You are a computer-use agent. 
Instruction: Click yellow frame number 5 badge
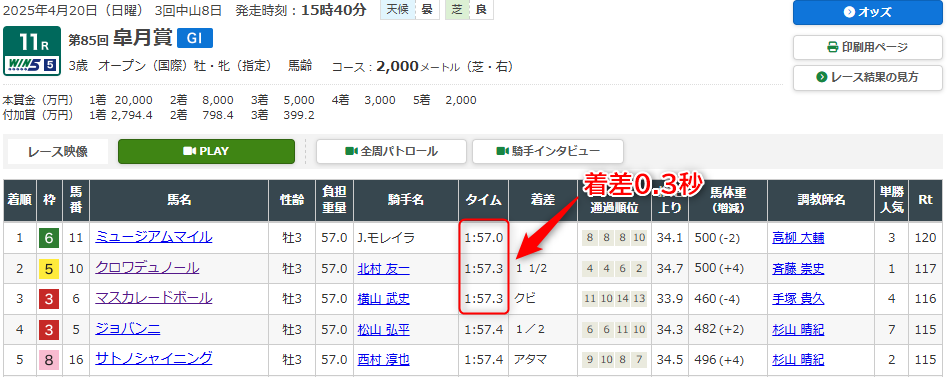pos(49,269)
